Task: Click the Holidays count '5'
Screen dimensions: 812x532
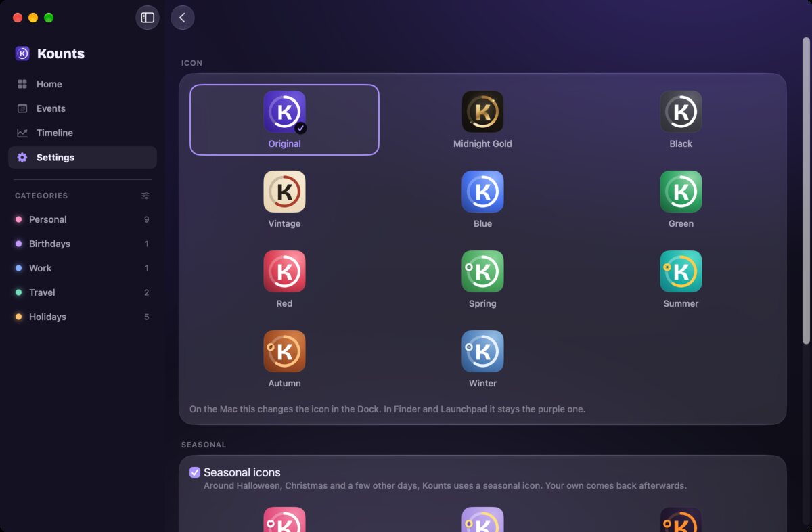Action: click(x=146, y=317)
